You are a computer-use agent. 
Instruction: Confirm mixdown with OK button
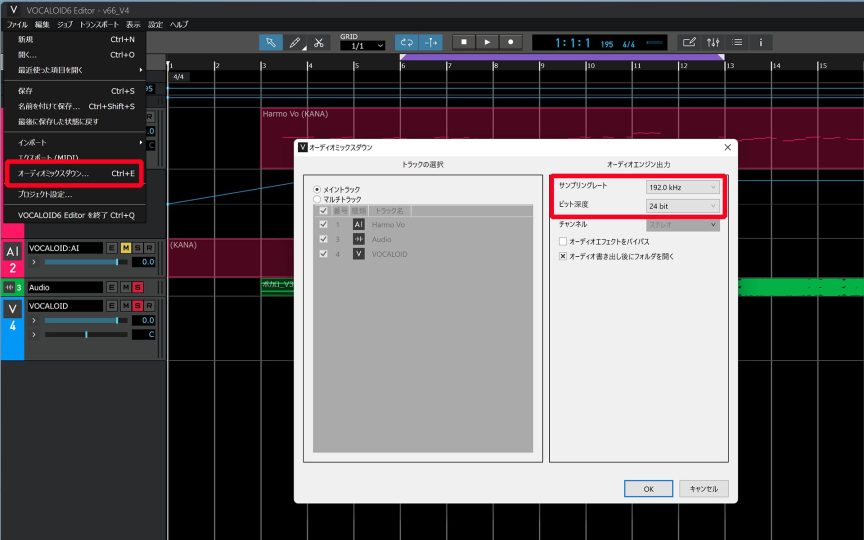(649, 489)
